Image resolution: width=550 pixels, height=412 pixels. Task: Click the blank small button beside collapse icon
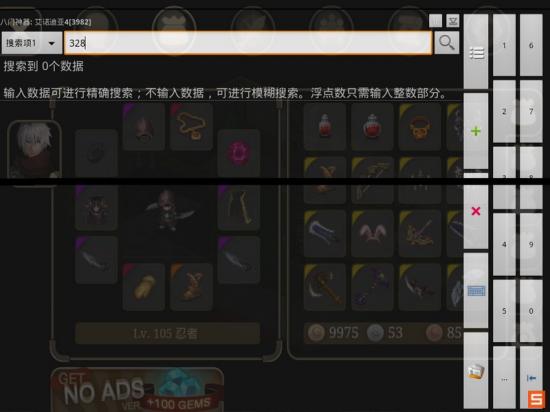436,21
